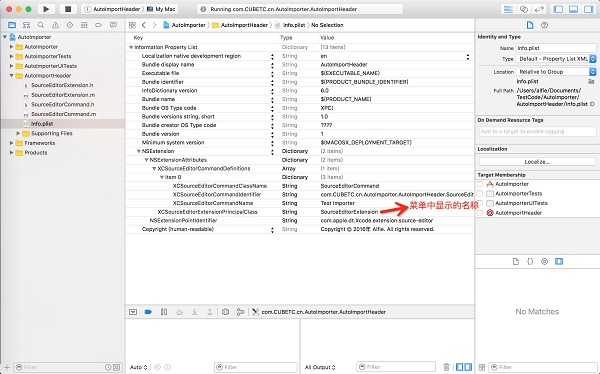Click the Name field in Identity and Type
The width and height of the screenshot is (600, 374).
pyautogui.click(x=556, y=48)
